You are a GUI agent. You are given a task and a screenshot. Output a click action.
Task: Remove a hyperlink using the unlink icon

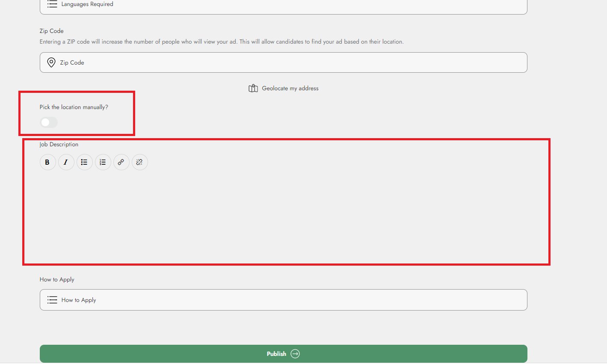click(x=139, y=162)
